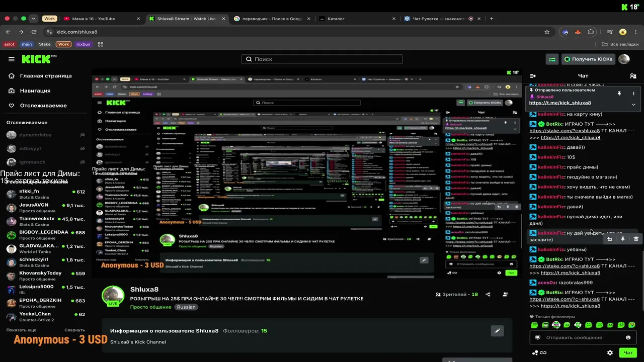Click the Kick search field
This screenshot has width=644, height=362.
[x=322, y=59]
